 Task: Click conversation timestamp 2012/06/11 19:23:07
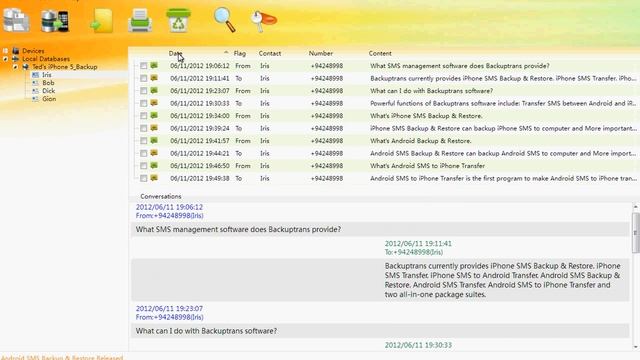tap(169, 309)
